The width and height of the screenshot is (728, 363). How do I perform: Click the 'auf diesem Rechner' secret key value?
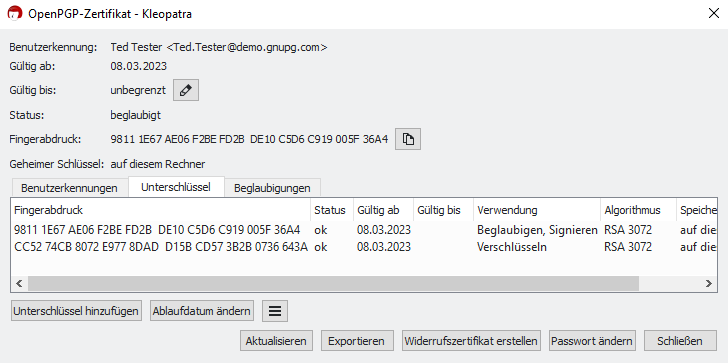(158, 164)
